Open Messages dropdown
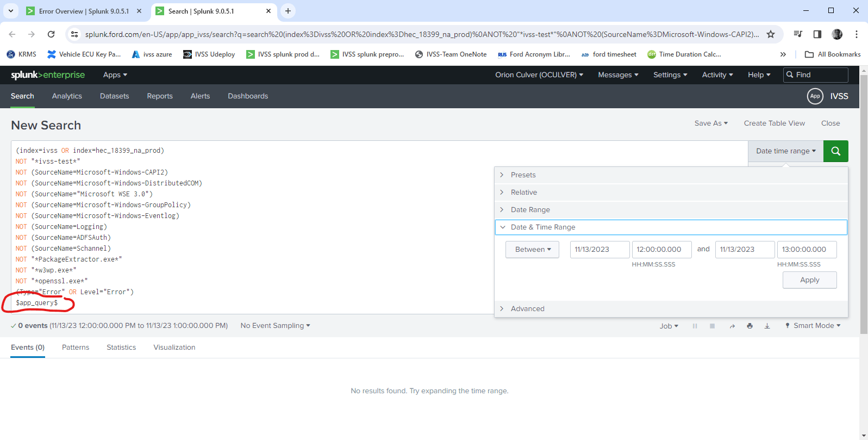This screenshot has height=440, width=868. pyautogui.click(x=618, y=75)
